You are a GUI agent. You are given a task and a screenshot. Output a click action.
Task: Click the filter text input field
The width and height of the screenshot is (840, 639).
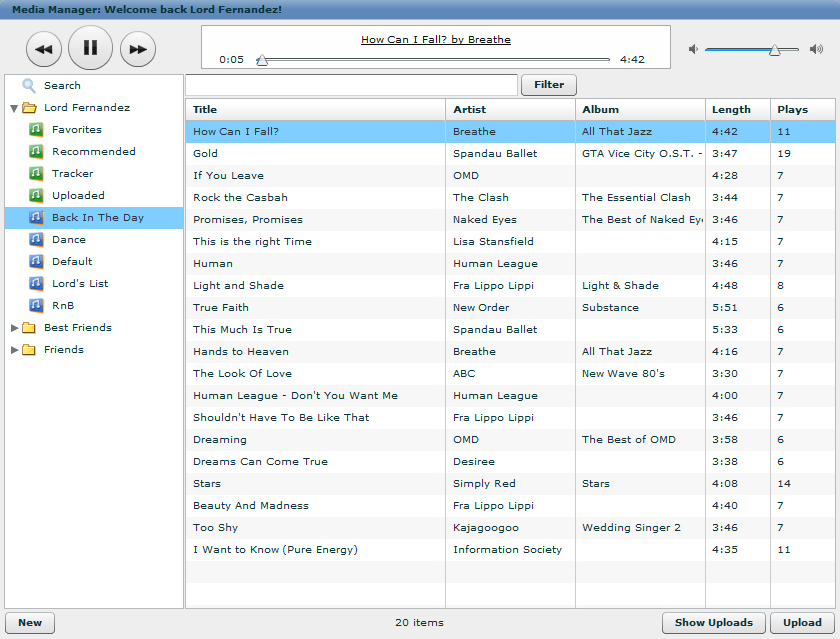(x=351, y=85)
